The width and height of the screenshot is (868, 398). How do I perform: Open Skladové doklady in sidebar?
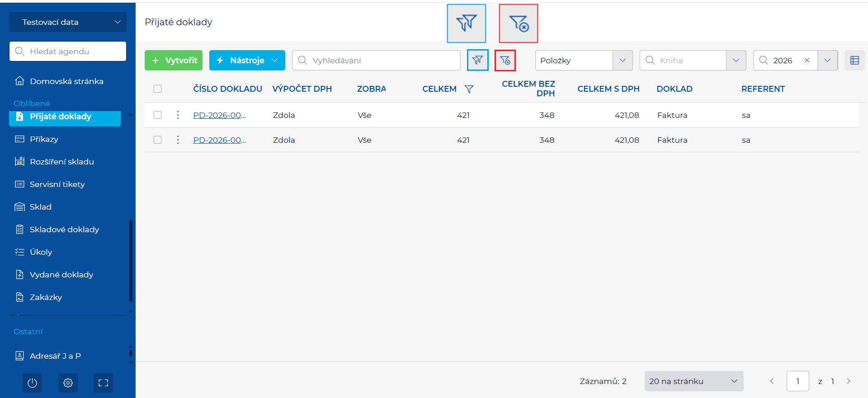[x=65, y=229]
